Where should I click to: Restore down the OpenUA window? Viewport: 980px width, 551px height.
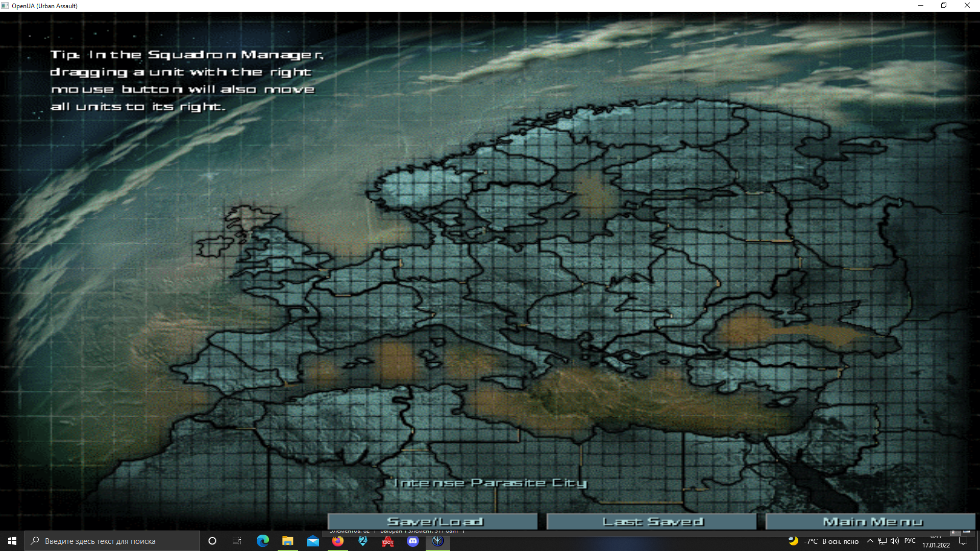944,6
